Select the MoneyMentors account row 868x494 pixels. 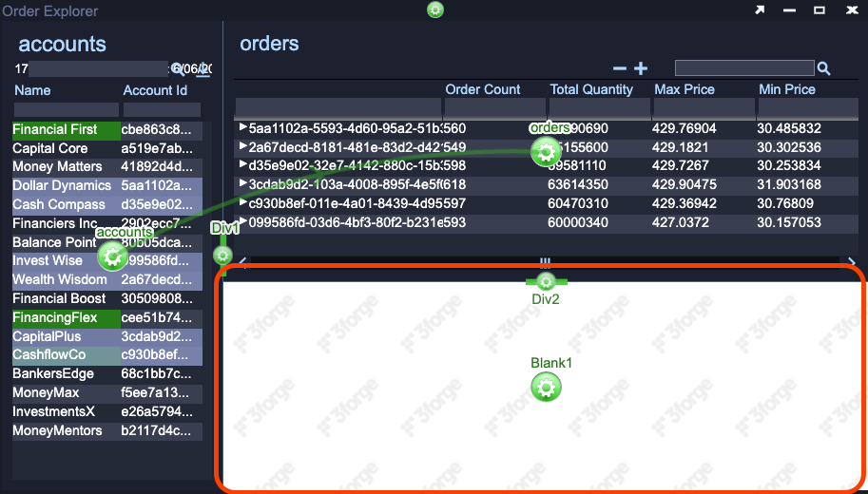tap(58, 430)
